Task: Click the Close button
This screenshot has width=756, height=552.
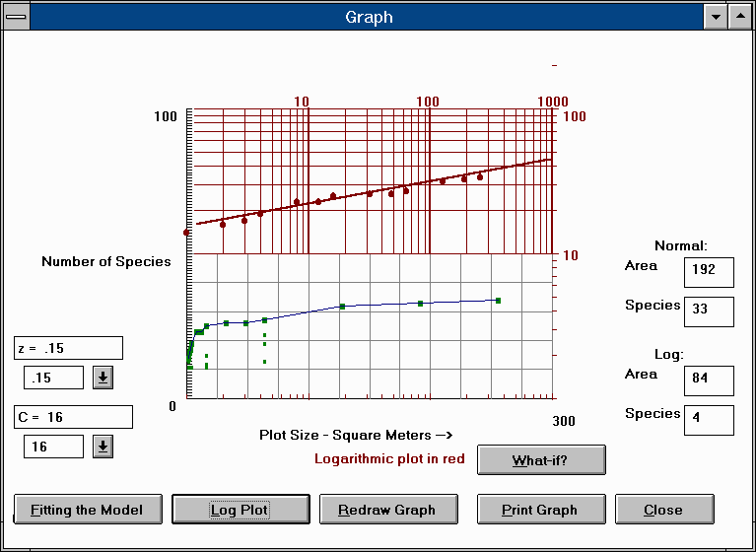Action: click(662, 510)
